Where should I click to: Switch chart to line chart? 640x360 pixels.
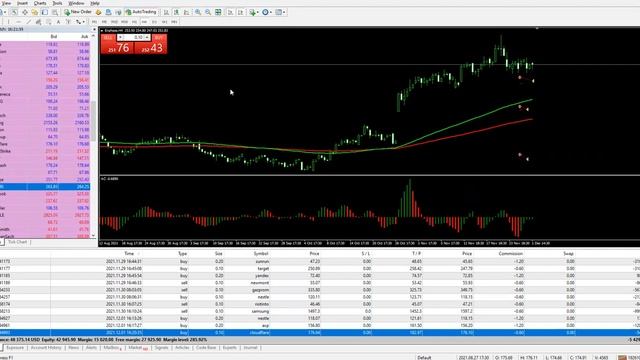(186, 12)
